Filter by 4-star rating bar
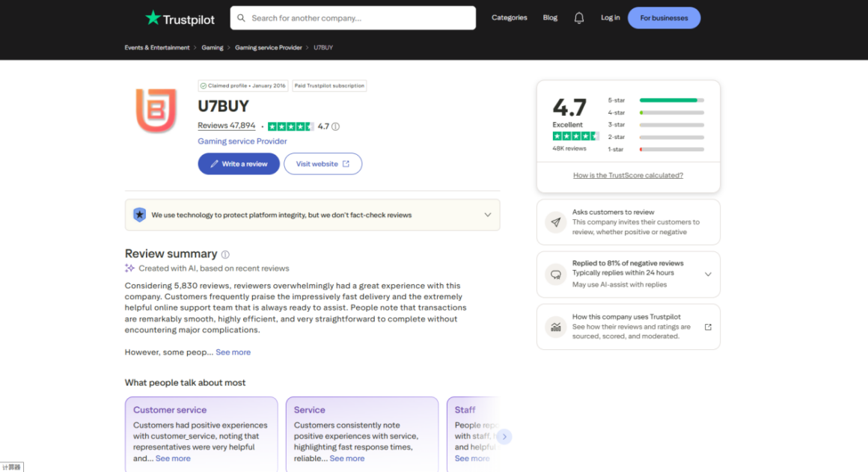868x472 pixels. [x=656, y=112]
